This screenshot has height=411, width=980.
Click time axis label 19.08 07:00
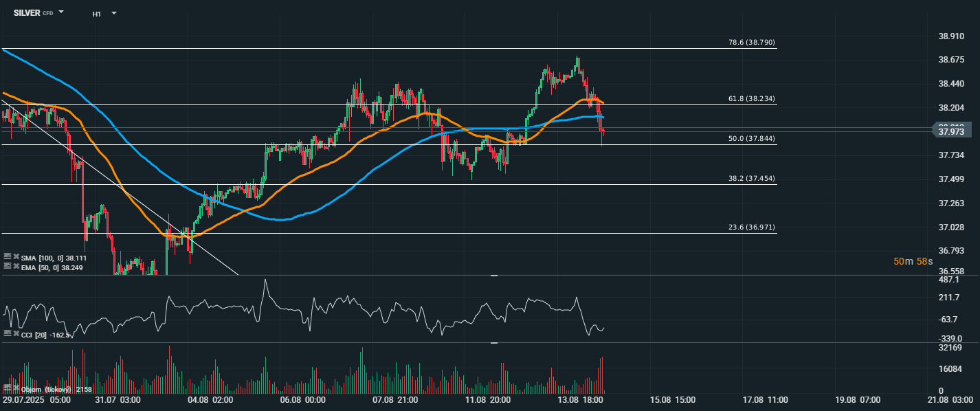coord(857,399)
